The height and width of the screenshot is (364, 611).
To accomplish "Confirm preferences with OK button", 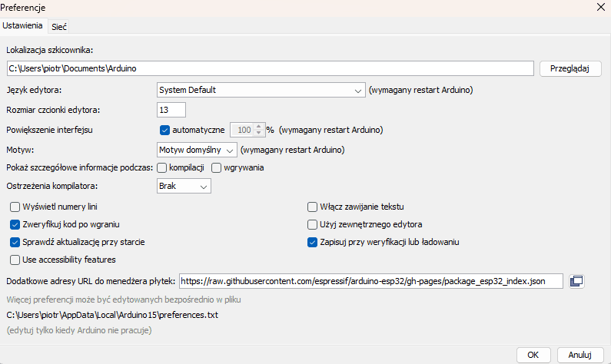I will pyautogui.click(x=533, y=354).
